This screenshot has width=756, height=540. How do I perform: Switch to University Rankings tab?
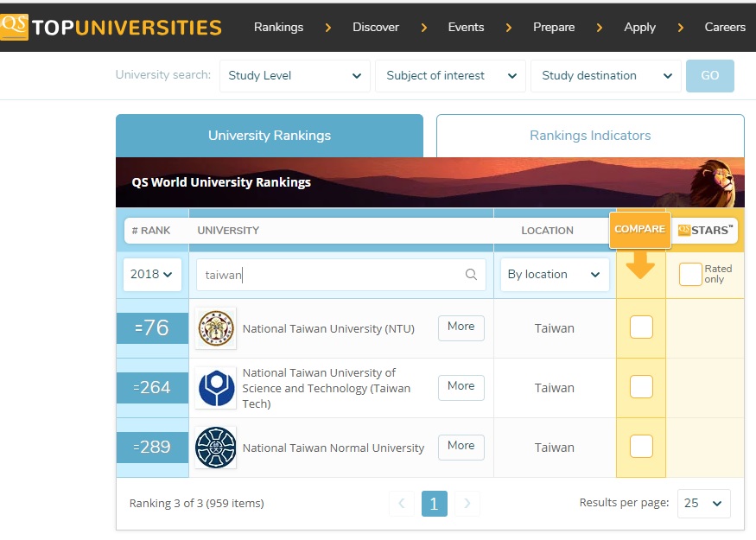tap(270, 136)
